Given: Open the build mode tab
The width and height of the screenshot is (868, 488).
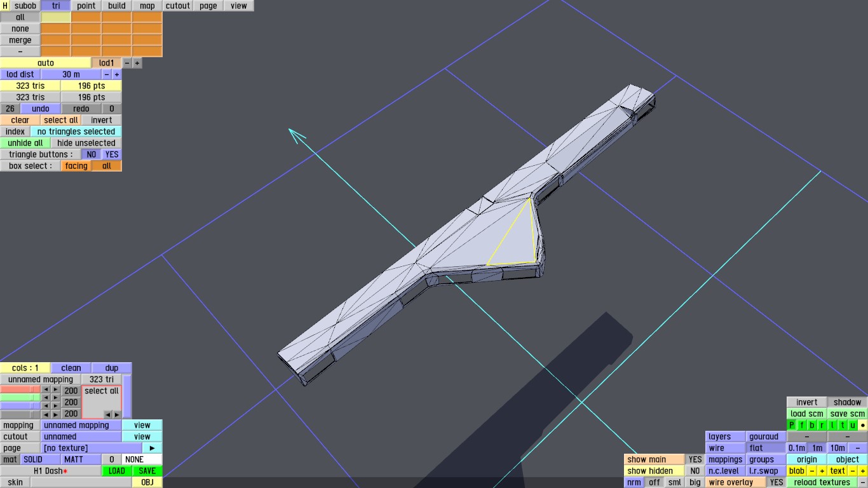Looking at the screenshot, I should [x=117, y=6].
